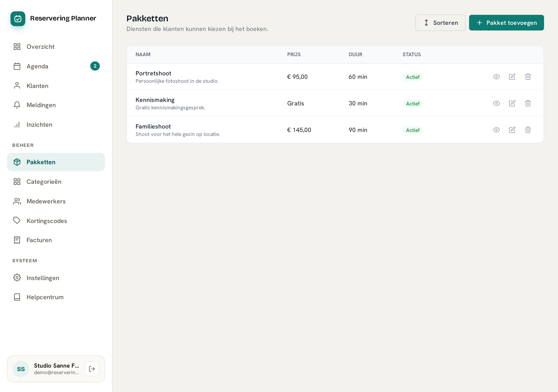Screen dimensions: 558x392
Task: Open the Agenda menu item
Action: click(x=56, y=66)
